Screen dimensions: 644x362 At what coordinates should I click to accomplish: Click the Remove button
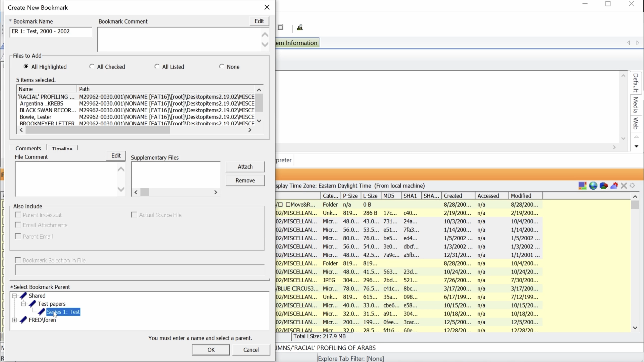click(245, 180)
